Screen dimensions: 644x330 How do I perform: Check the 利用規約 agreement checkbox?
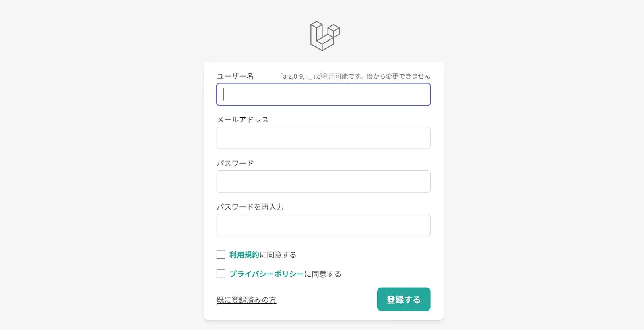point(221,254)
